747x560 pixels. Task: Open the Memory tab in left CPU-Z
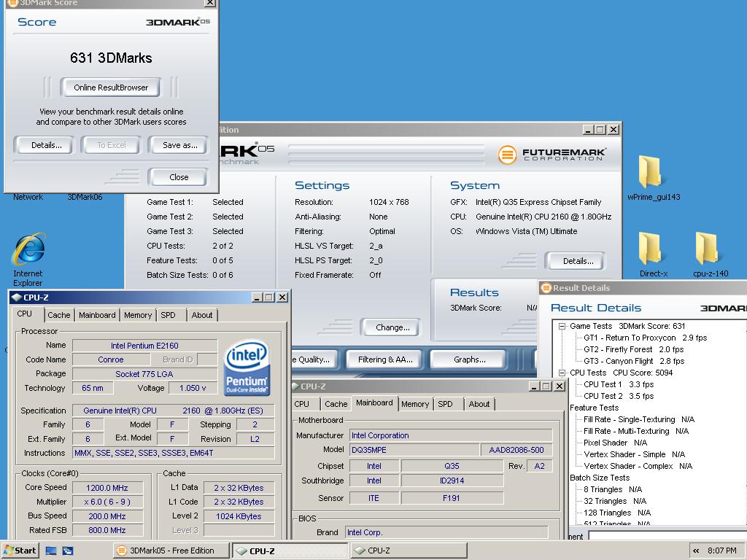pos(138,315)
